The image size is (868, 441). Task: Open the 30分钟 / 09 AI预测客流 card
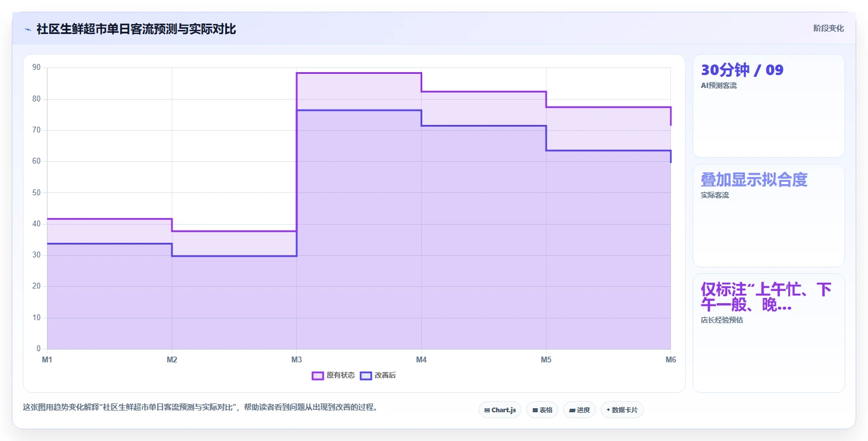pyautogui.click(x=768, y=106)
